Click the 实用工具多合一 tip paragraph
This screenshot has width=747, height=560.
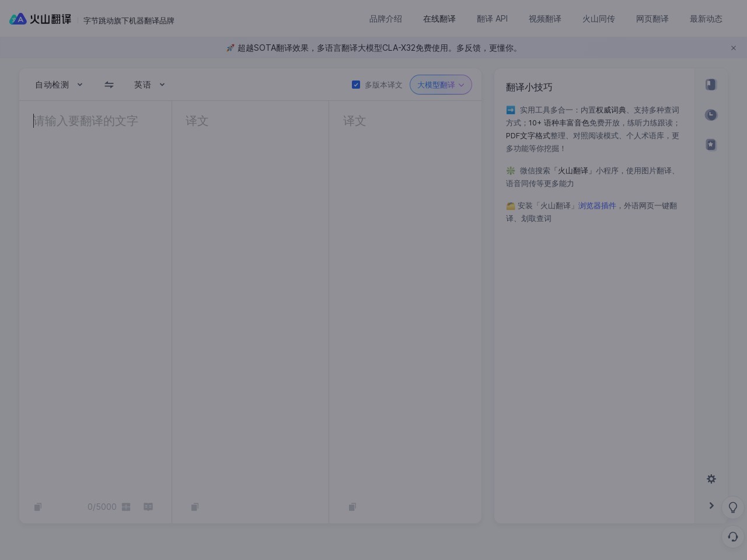pos(593,129)
